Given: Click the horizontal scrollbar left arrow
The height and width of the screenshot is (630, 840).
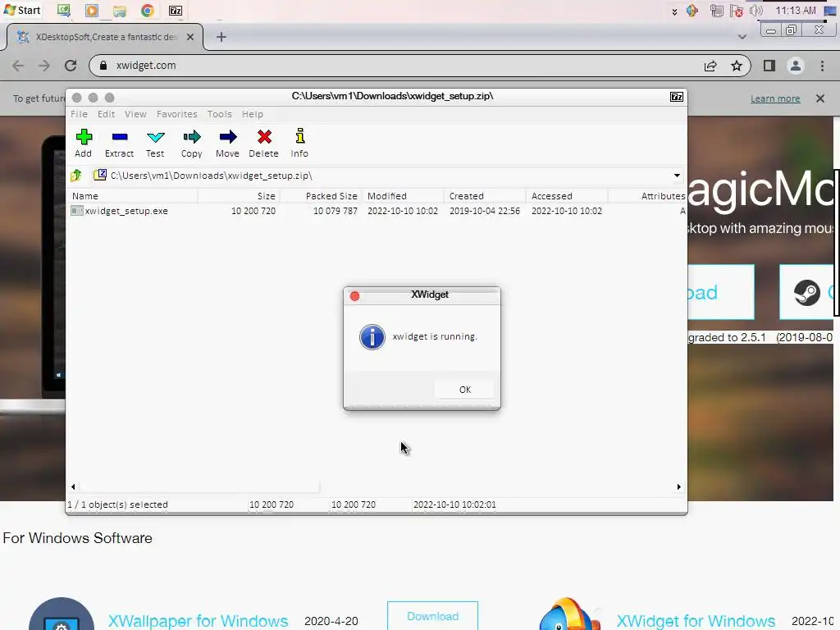Looking at the screenshot, I should tap(73, 487).
